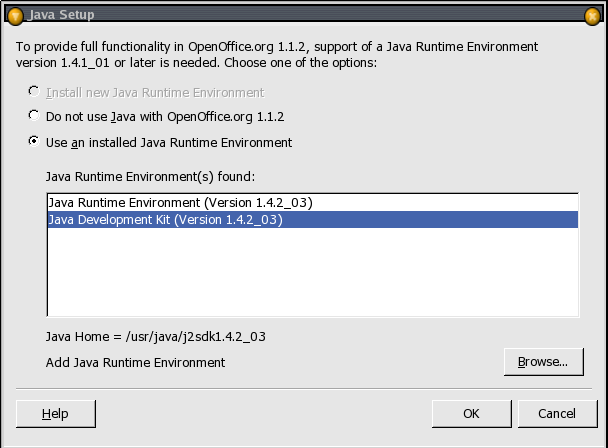608x448 pixels.
Task: Click the "Add Java Runtime Environment" label
Action: pyautogui.click(x=135, y=363)
